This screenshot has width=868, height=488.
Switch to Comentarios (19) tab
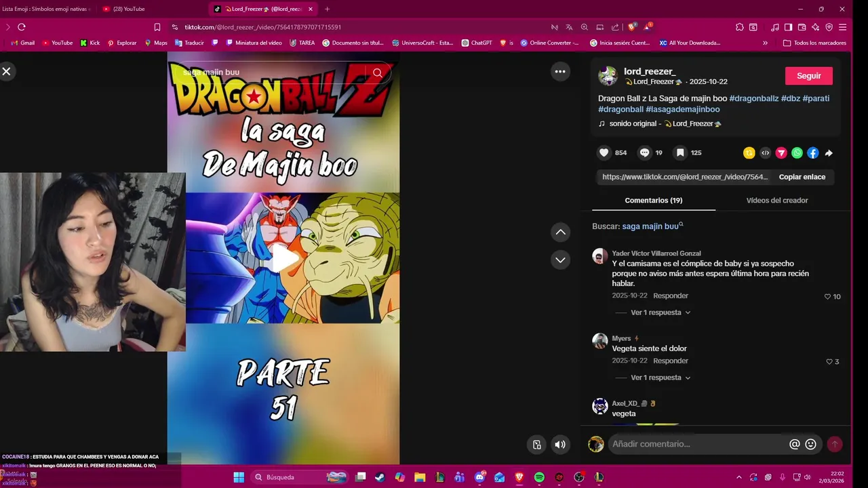[x=654, y=201]
